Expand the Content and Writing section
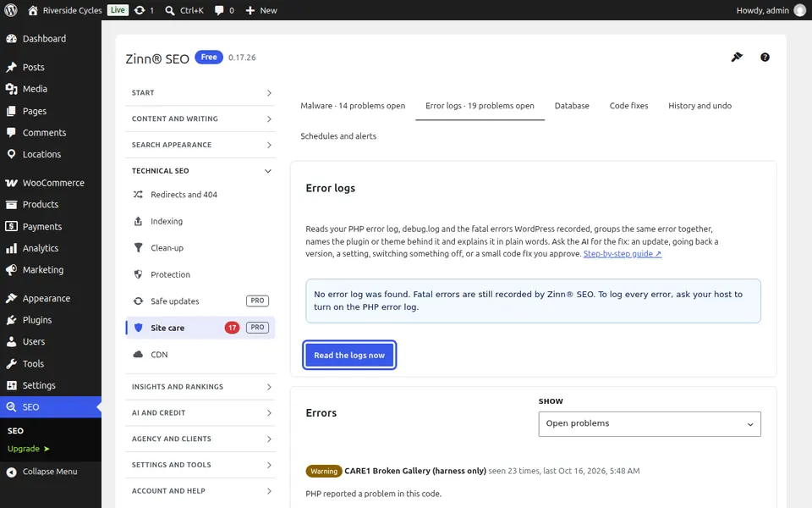 [200, 119]
